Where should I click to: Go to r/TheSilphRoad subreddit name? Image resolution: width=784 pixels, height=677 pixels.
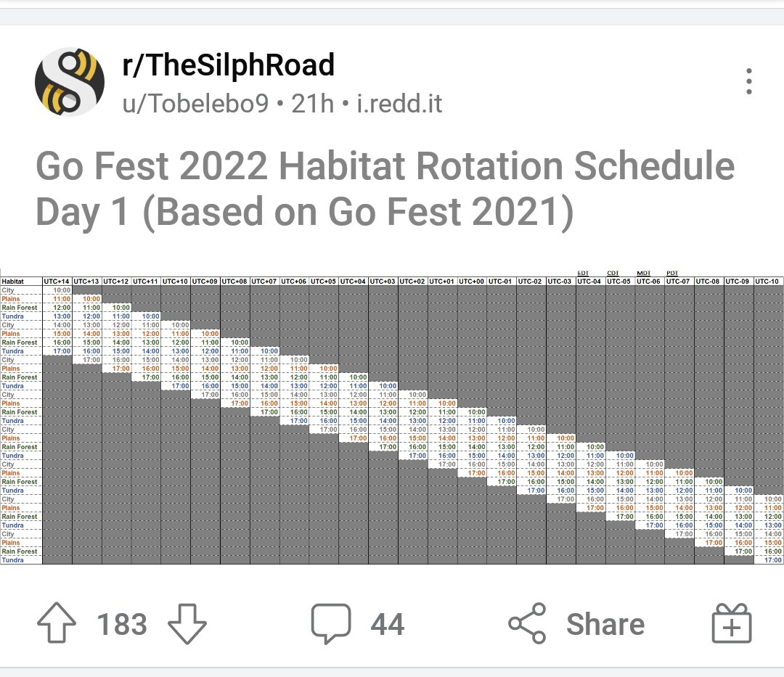coord(228,65)
